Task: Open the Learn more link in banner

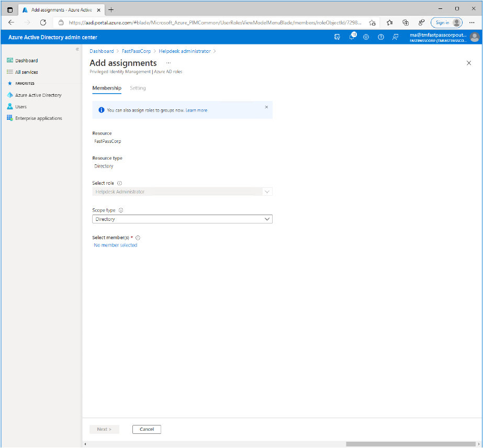Action: [x=196, y=110]
